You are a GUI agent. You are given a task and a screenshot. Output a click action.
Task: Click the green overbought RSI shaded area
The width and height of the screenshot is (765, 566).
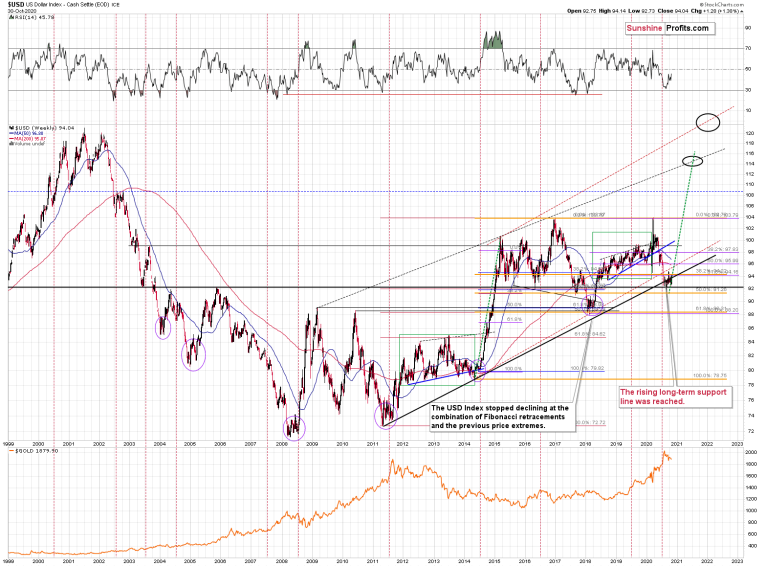click(492, 41)
